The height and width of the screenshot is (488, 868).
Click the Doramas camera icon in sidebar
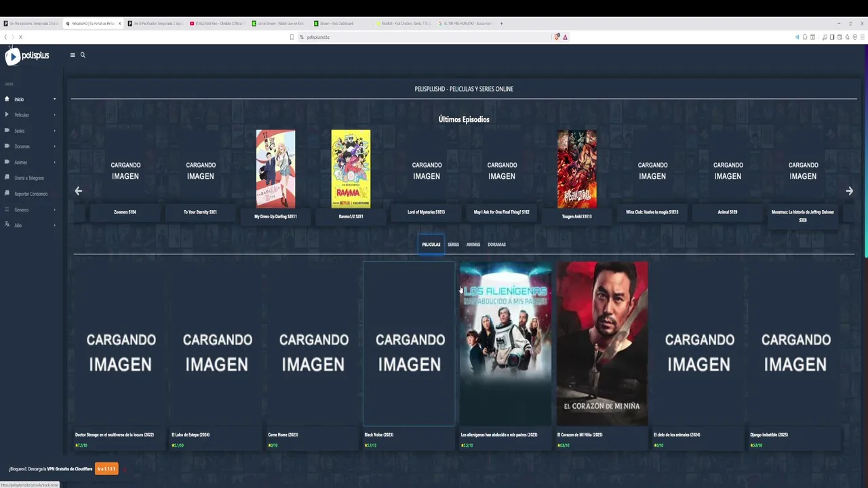7,146
